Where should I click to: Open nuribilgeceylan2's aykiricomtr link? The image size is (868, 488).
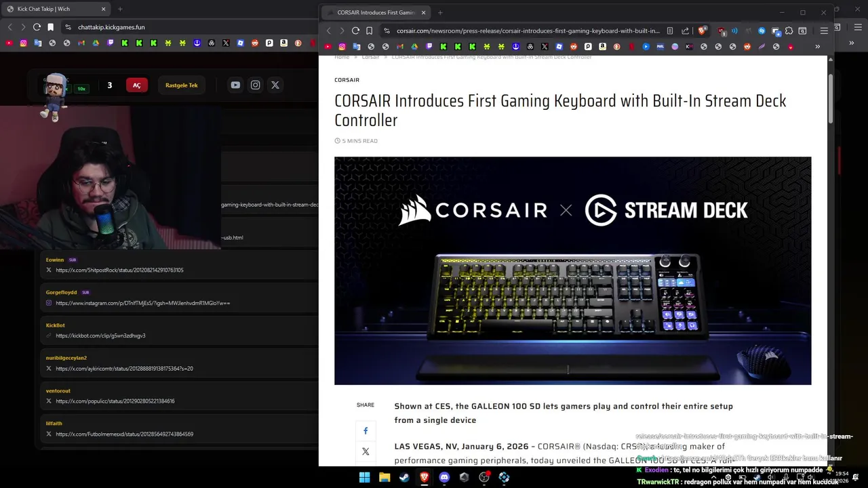pyautogui.click(x=124, y=369)
